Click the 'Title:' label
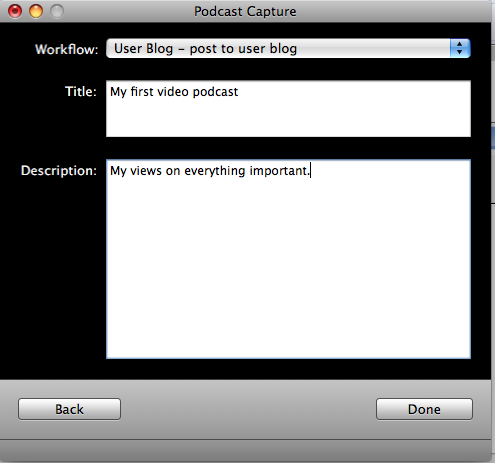495x463 pixels. coord(81,91)
